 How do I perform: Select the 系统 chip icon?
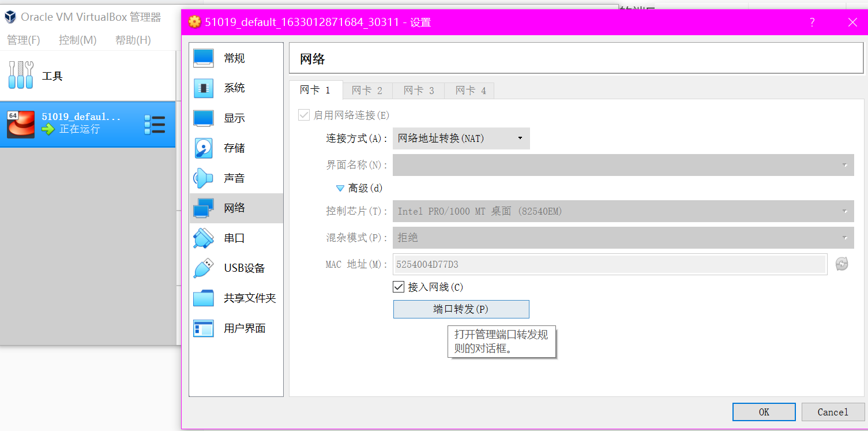[204, 88]
